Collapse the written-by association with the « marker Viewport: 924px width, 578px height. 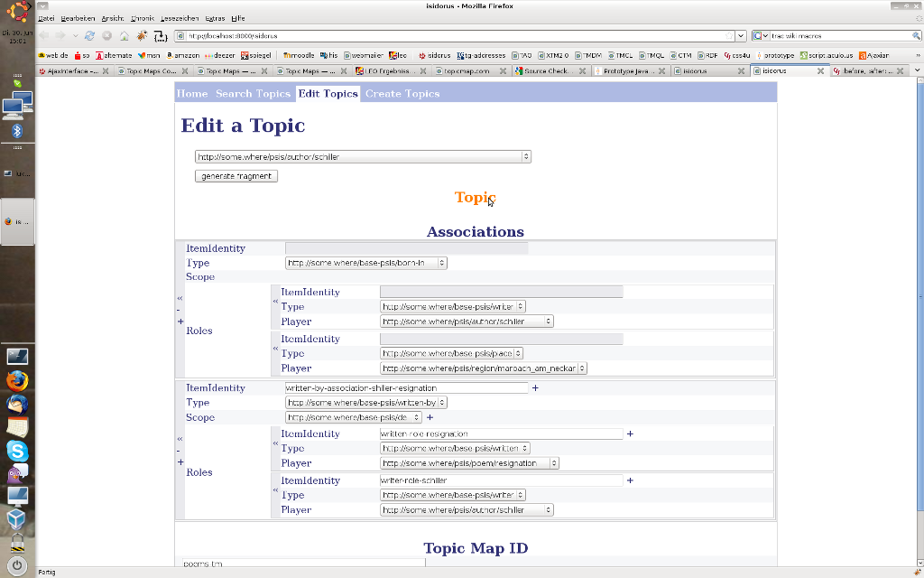[180, 439]
